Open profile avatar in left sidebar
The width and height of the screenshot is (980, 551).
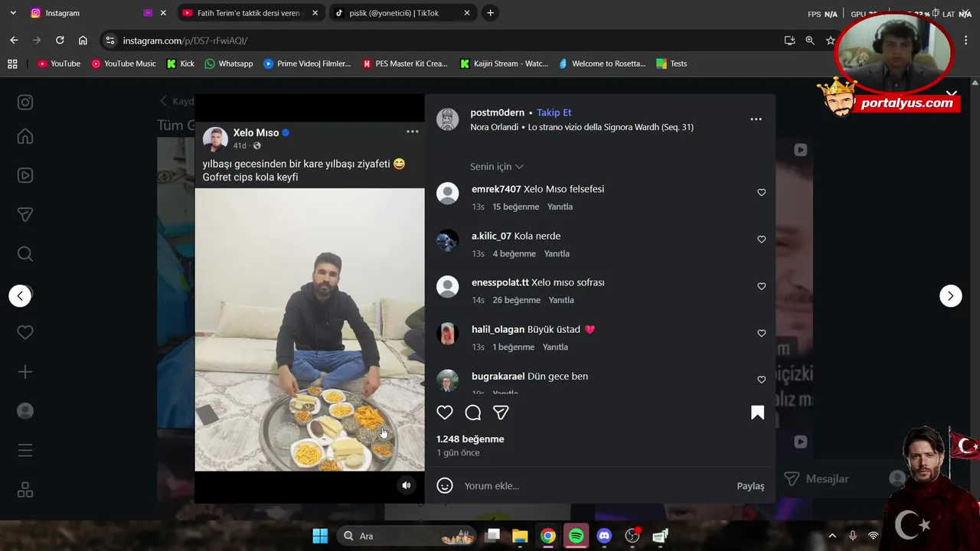click(25, 411)
